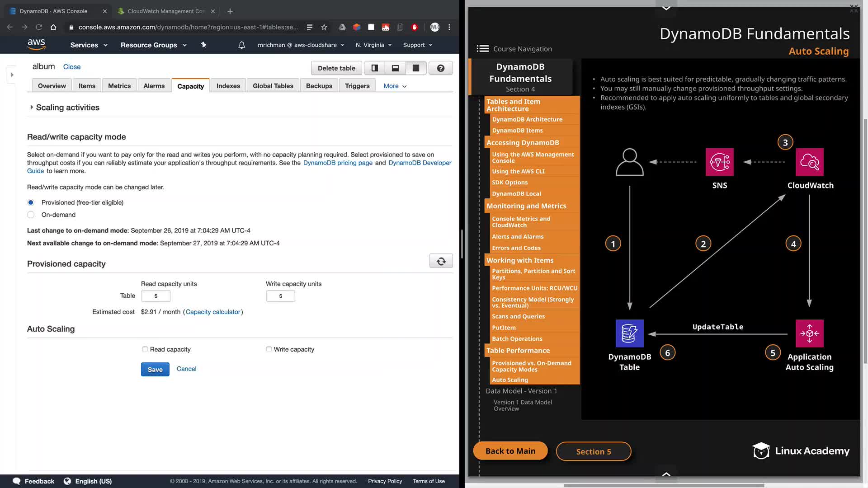Click the AWS notifications bell icon

(242, 45)
